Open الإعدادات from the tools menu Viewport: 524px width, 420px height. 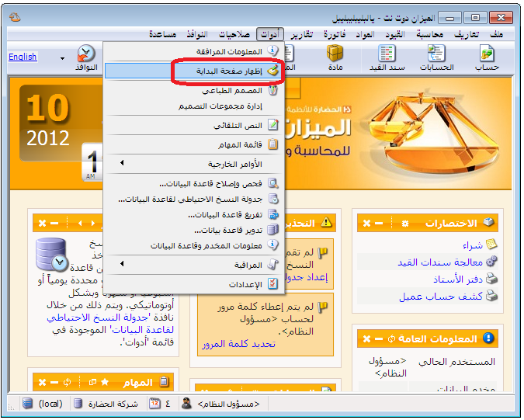point(194,284)
